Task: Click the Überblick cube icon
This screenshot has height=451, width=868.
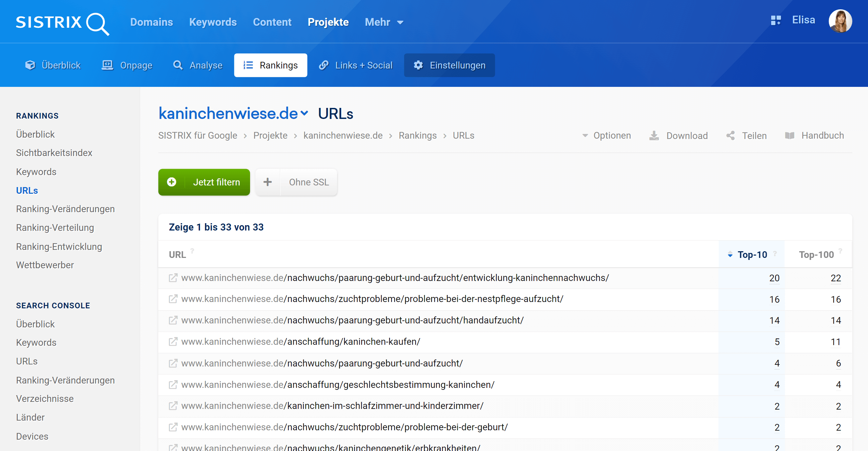Action: point(30,65)
